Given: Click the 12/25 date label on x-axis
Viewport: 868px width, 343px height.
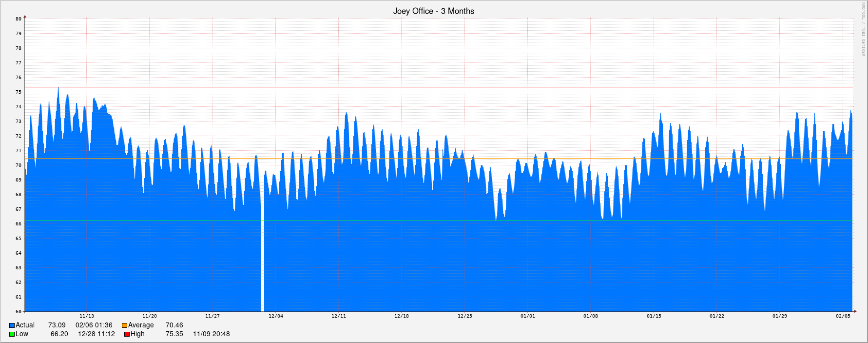Looking at the screenshot, I should (x=464, y=316).
